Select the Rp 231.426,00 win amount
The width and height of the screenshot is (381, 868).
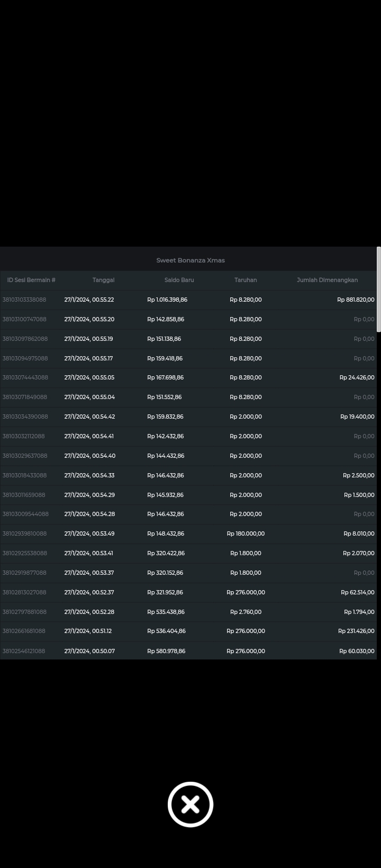point(356,631)
